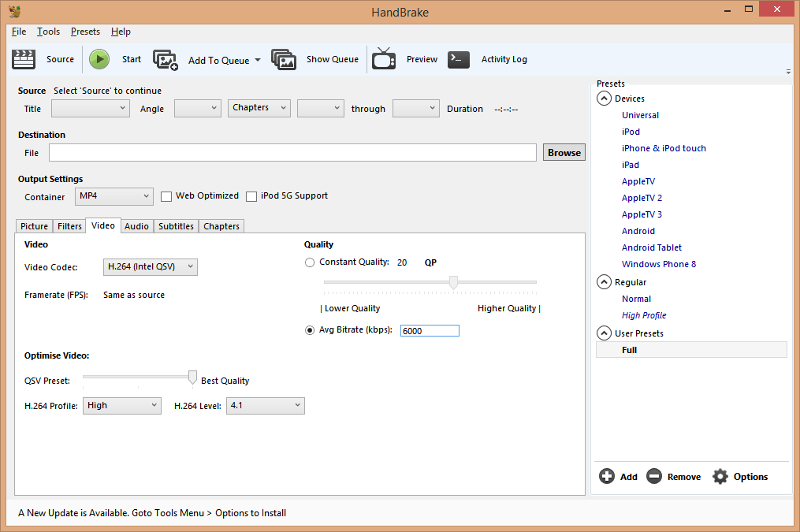Click the Source clapperboard icon
The height and width of the screenshot is (532, 800).
(24, 59)
